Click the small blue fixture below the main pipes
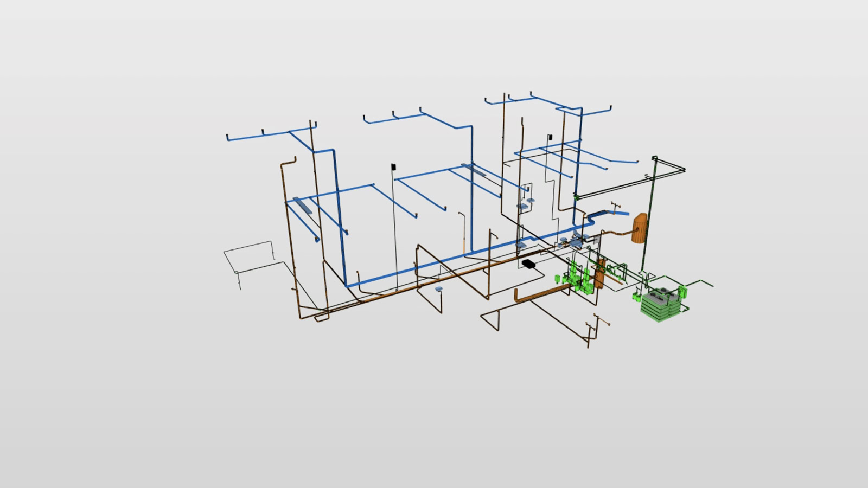868x488 pixels. (438, 290)
